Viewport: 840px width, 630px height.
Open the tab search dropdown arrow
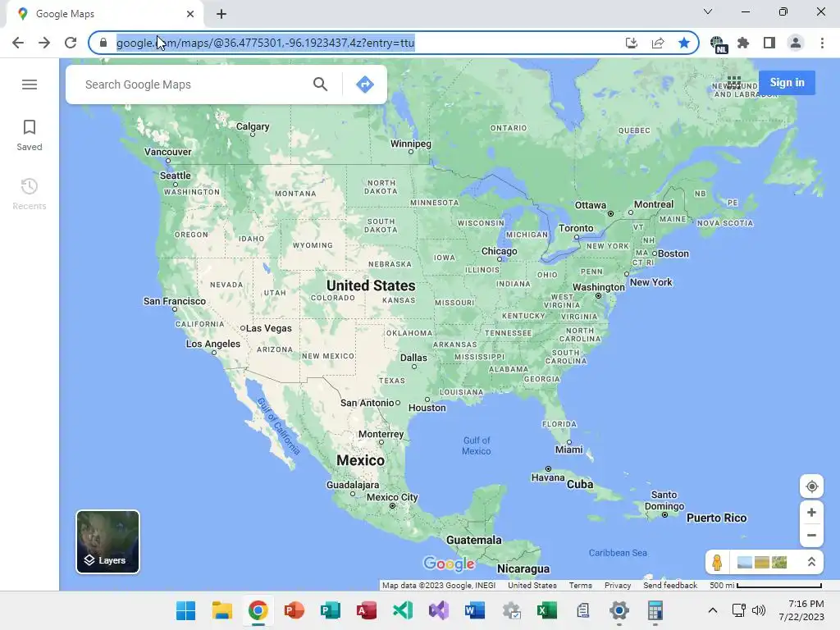click(708, 11)
